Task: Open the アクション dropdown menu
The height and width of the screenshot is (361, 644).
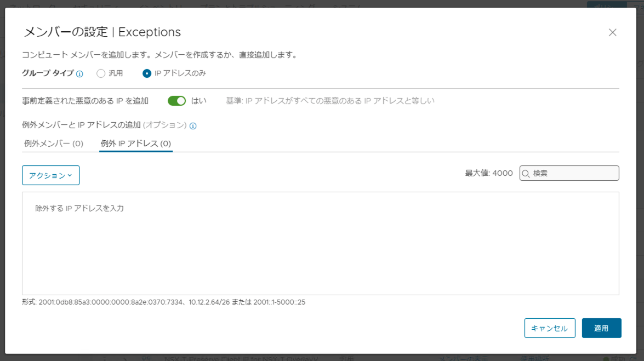Action: tap(50, 175)
